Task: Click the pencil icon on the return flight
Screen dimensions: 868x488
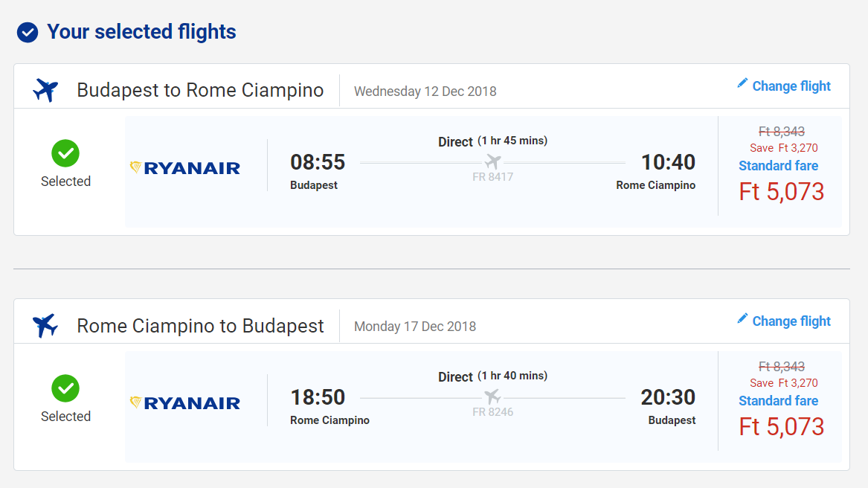Action: point(742,318)
